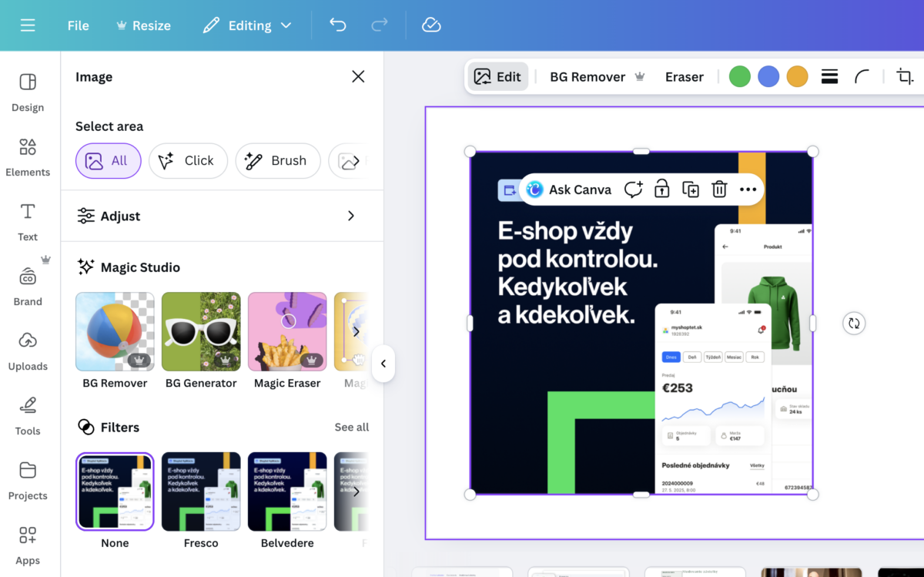Open the Elements tab in sidebar
This screenshot has width=924, height=577.
[28, 156]
